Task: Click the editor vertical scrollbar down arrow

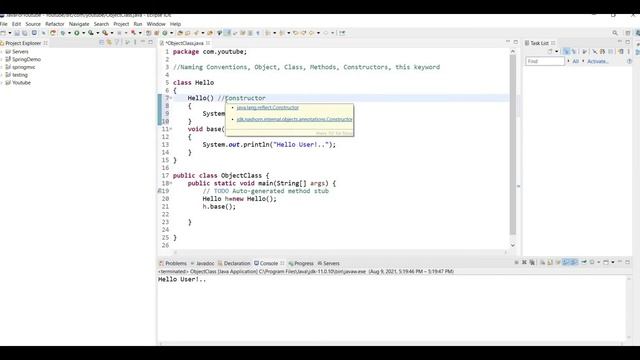Action: point(513,245)
